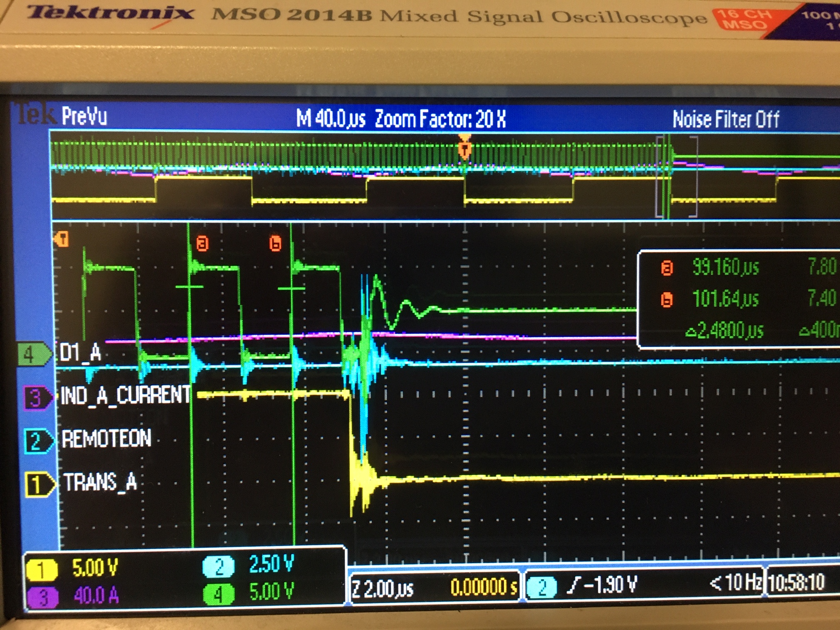Click the 'Z 2.00µs' zoom timebase readout

(x=383, y=589)
